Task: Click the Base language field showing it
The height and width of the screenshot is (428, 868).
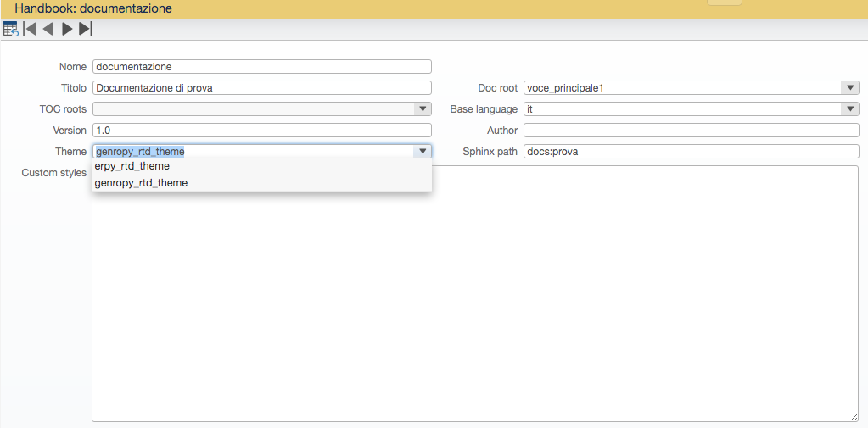Action: tap(683, 109)
